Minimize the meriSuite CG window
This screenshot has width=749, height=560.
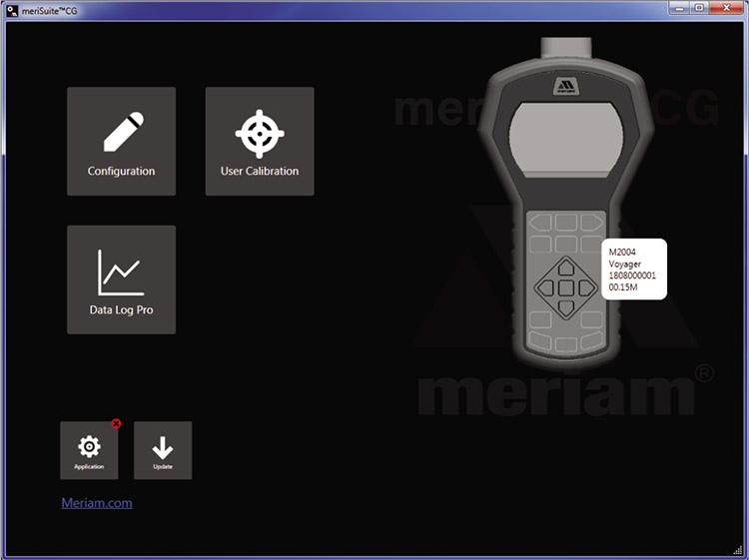(x=679, y=8)
